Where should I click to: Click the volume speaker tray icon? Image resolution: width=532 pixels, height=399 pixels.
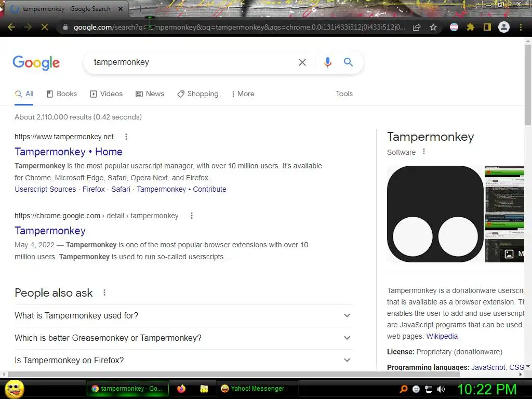(441, 389)
